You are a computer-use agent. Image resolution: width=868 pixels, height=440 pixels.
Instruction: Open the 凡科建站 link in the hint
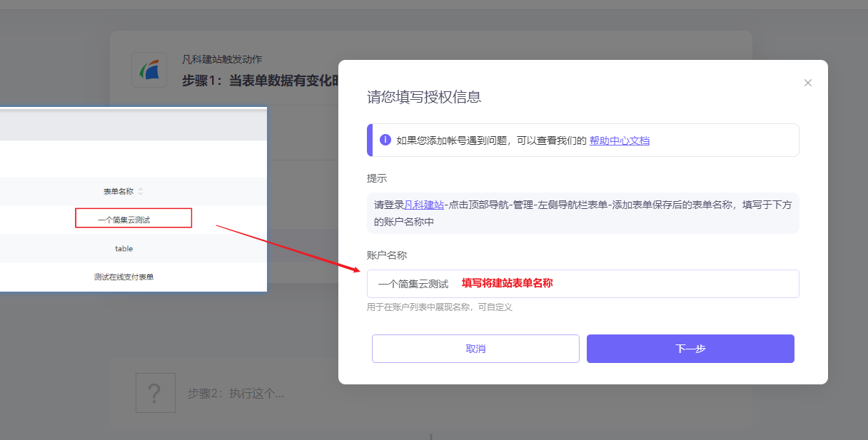424,205
